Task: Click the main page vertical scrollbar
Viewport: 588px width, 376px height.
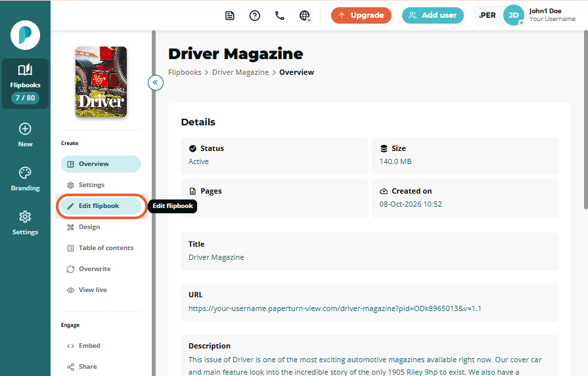Action: coord(586,120)
